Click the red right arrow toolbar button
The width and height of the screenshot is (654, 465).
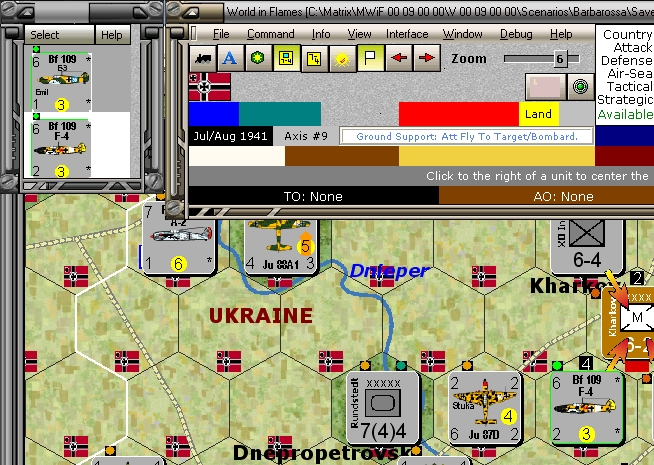coord(426,58)
